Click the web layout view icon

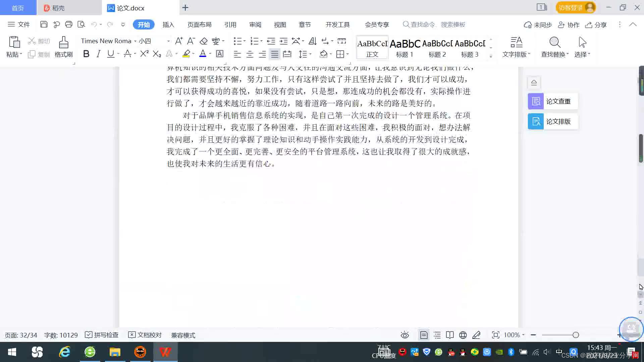click(463, 335)
